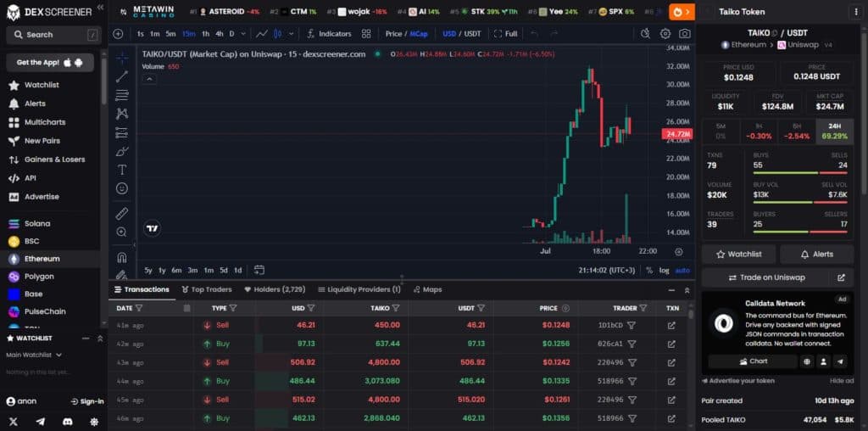Select the zoom in tool
This screenshot has width=868, height=431.
click(122, 232)
